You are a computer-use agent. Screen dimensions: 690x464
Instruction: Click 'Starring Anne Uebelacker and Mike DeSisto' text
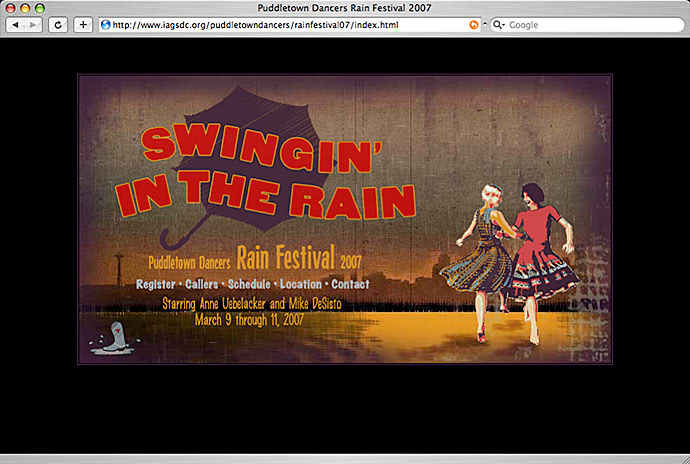(x=252, y=303)
